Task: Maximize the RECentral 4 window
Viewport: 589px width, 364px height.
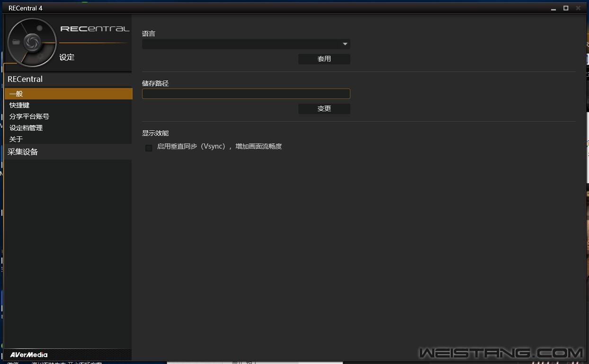Action: click(566, 8)
